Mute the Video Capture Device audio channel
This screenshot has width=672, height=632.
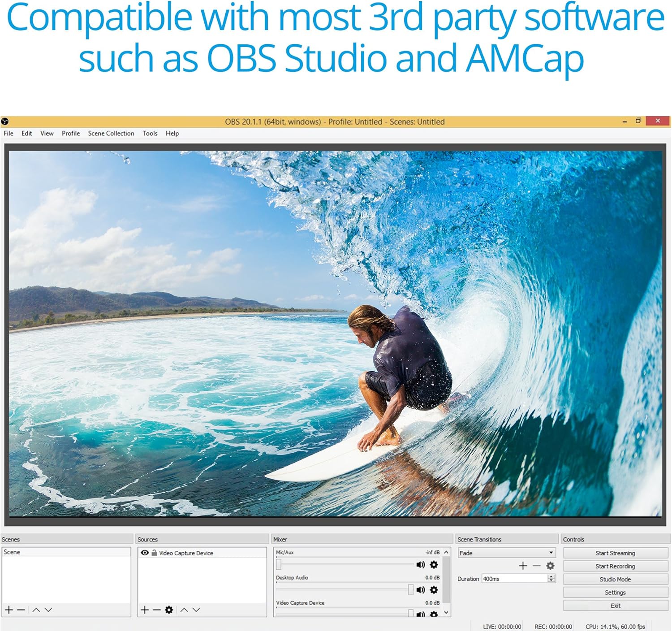[421, 614]
